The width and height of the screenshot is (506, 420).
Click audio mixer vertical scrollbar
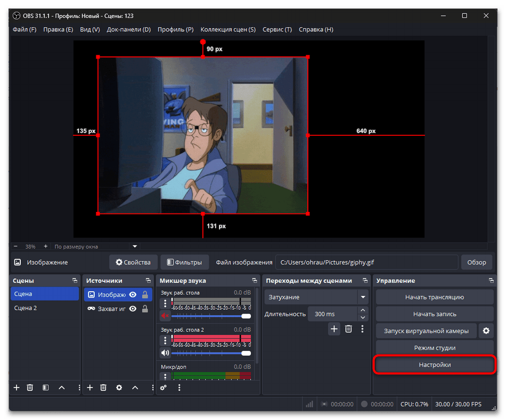point(257,326)
